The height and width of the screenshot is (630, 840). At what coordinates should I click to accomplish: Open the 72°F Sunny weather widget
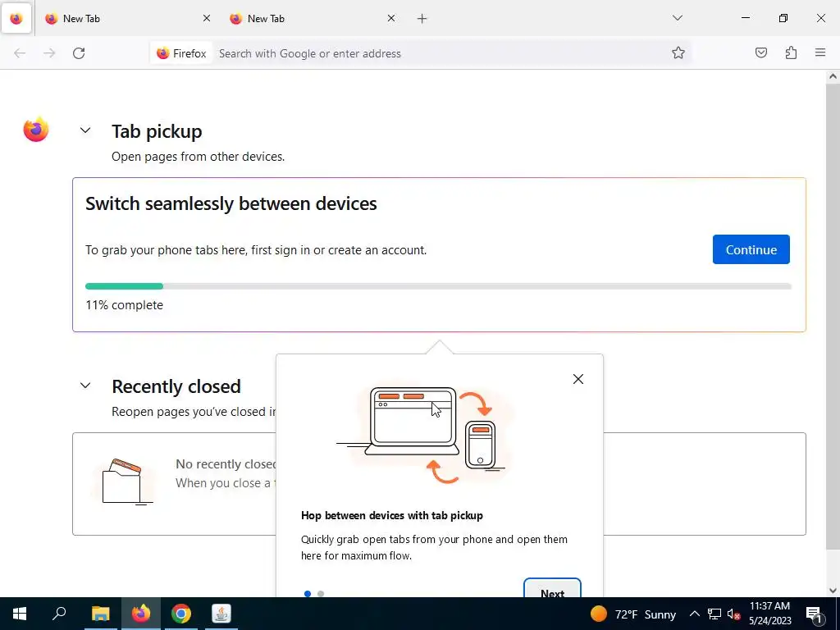[x=632, y=614]
